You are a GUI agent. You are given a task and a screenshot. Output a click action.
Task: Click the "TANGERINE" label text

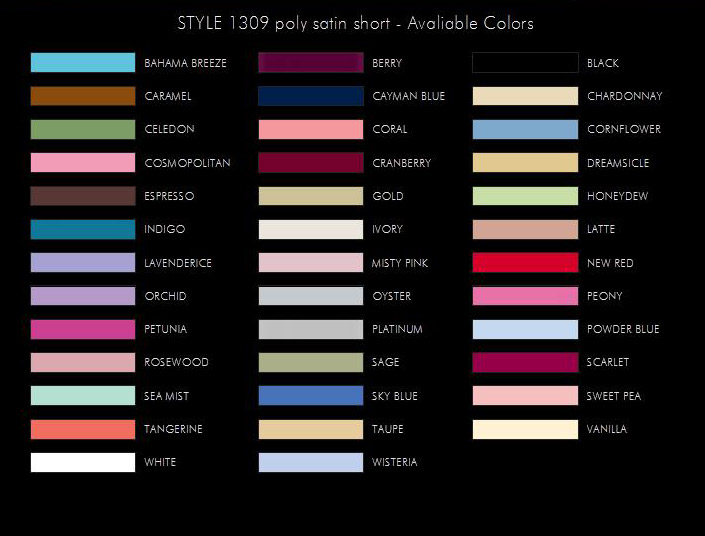pyautogui.click(x=173, y=429)
